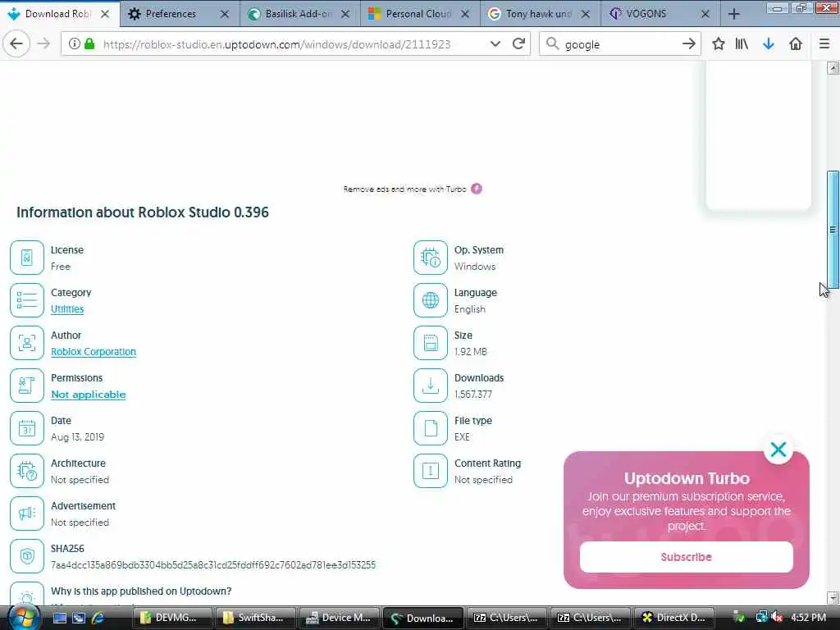
Task: Go back using the browser back arrow
Action: (16, 44)
